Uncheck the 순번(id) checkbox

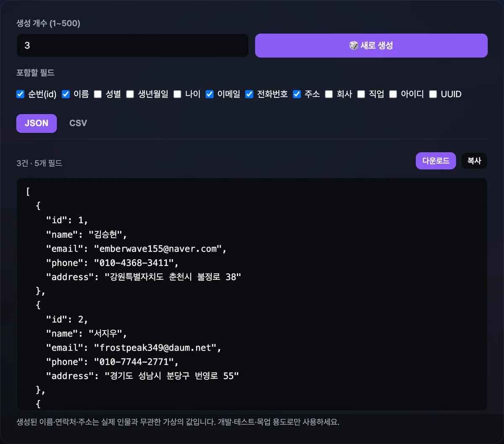coord(20,94)
